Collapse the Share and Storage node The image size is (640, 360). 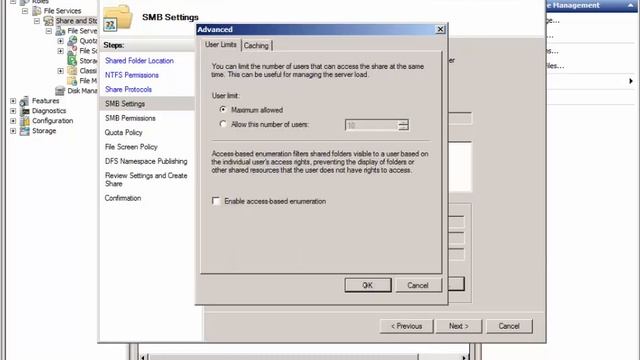click(37, 21)
